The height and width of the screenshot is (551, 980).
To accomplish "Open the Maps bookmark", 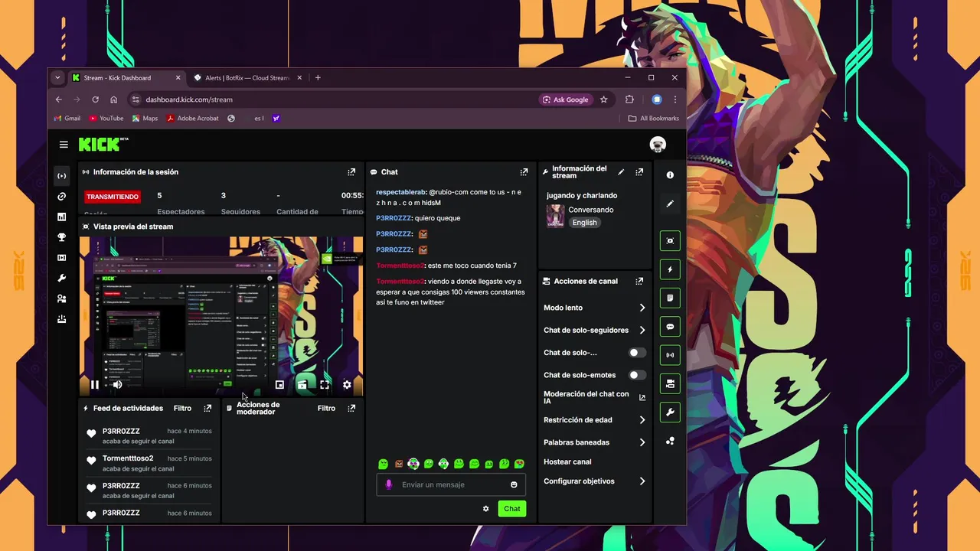I will [x=145, y=119].
